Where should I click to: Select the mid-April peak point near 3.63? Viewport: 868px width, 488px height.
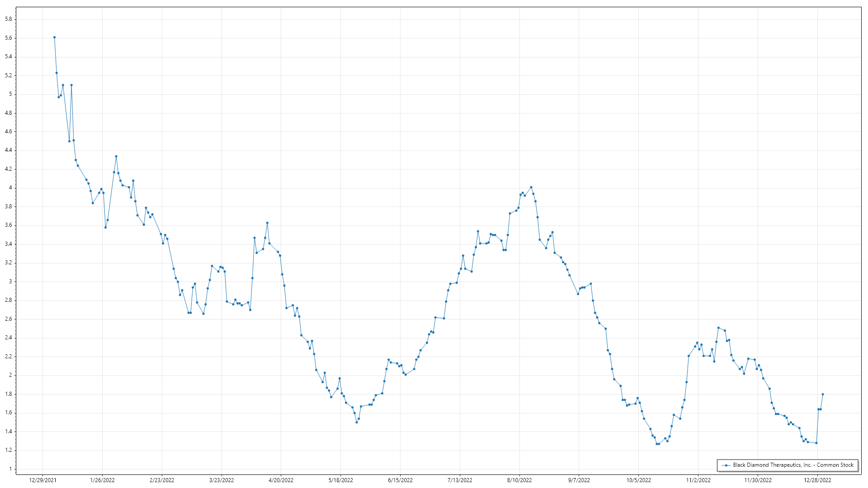coord(267,223)
